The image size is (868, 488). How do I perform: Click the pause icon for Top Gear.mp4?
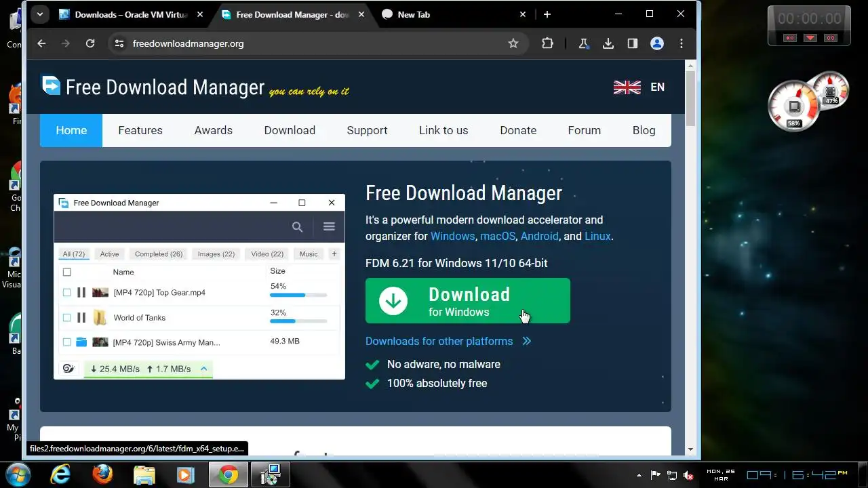[81, 292]
